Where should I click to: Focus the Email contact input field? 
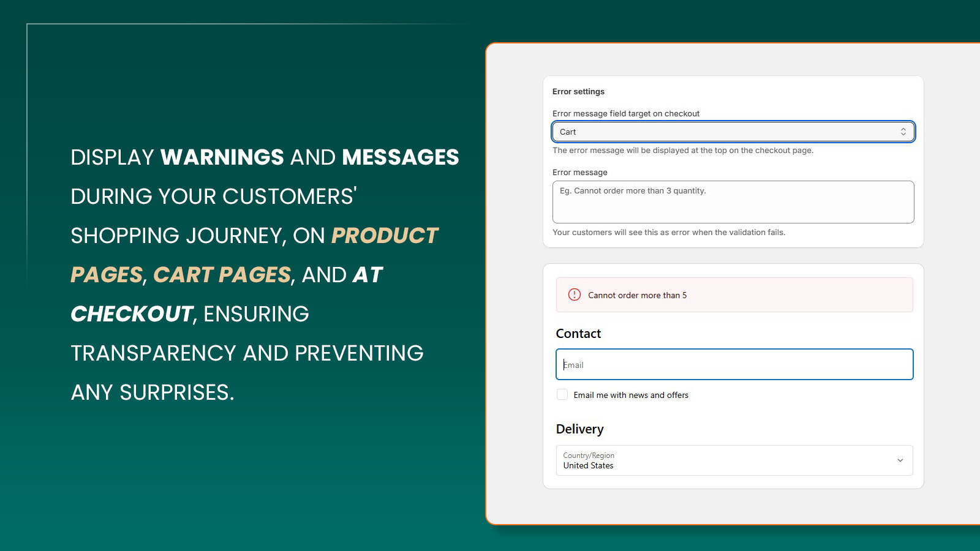734,364
